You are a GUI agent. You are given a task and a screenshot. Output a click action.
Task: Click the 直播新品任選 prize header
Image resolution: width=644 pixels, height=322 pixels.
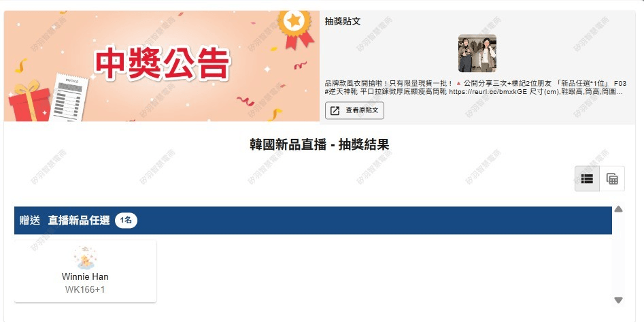click(x=79, y=221)
